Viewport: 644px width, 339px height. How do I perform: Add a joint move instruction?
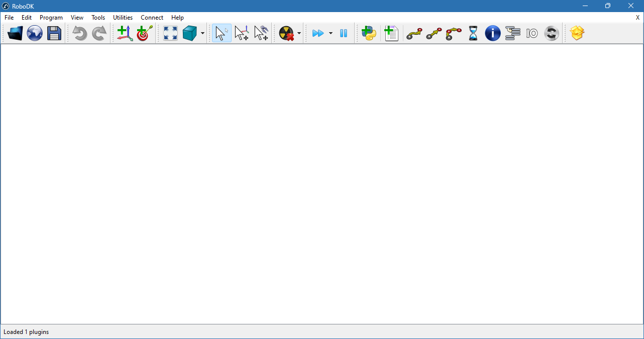click(414, 34)
